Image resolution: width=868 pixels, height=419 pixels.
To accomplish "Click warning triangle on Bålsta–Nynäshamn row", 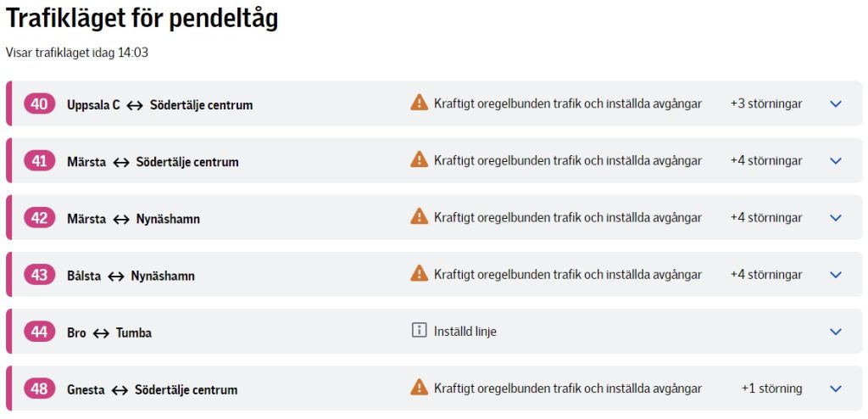I will 419,273.
